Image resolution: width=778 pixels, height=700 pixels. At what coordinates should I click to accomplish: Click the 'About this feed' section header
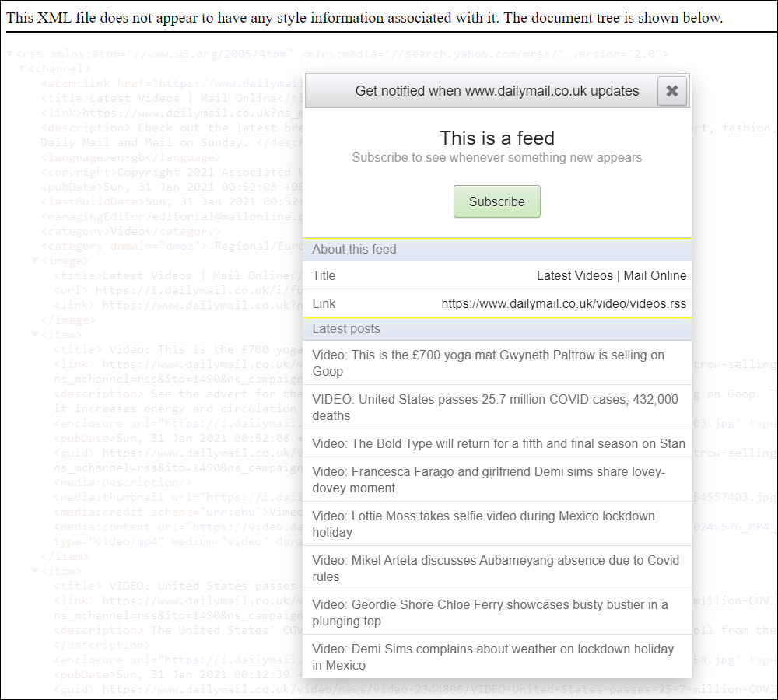click(496, 250)
